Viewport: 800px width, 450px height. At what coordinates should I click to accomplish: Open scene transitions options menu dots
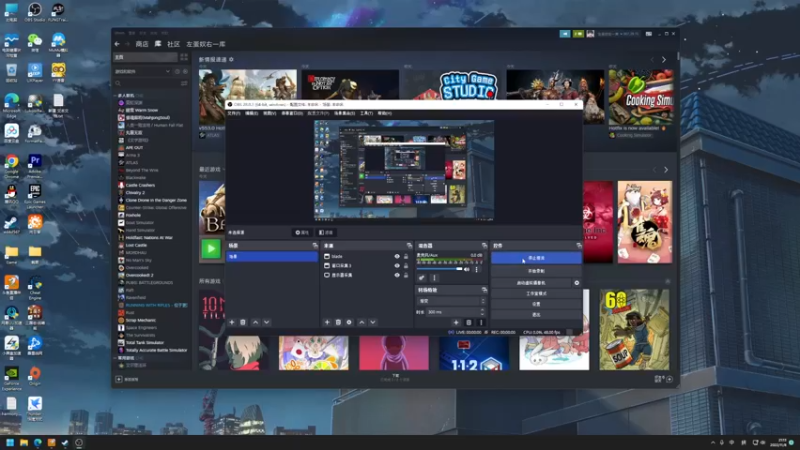481,322
